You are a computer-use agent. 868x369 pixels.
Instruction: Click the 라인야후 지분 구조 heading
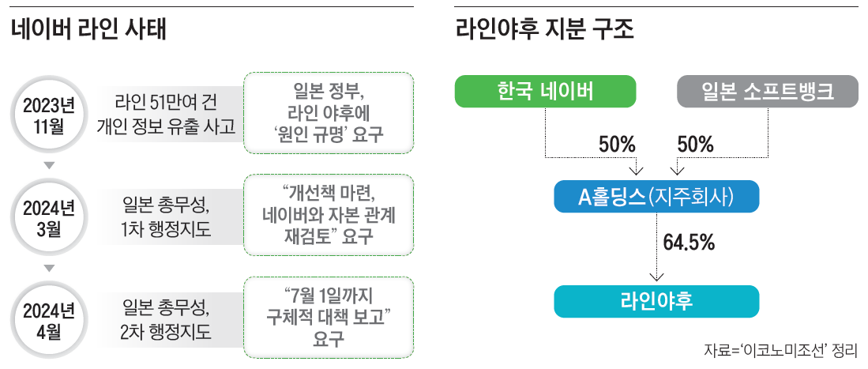[545, 31]
